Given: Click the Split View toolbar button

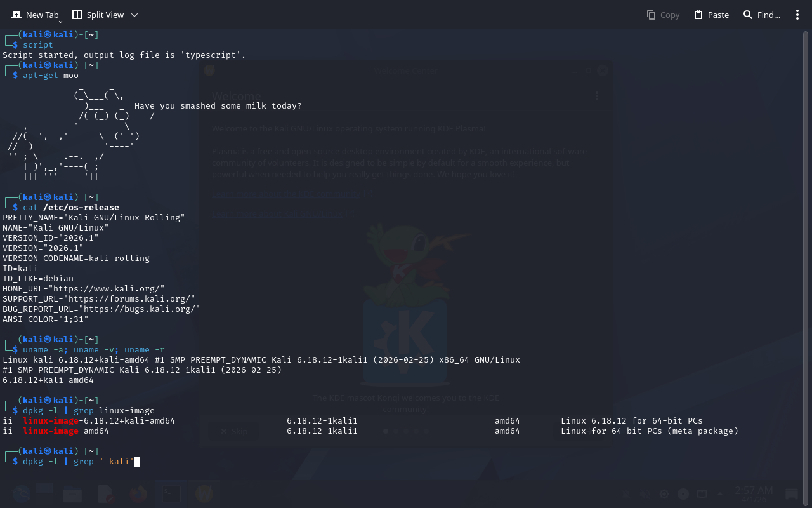Looking at the screenshot, I should 98,15.
